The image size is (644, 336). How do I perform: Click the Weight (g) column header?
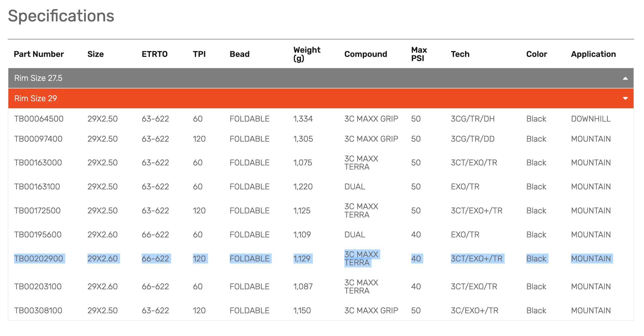(307, 54)
